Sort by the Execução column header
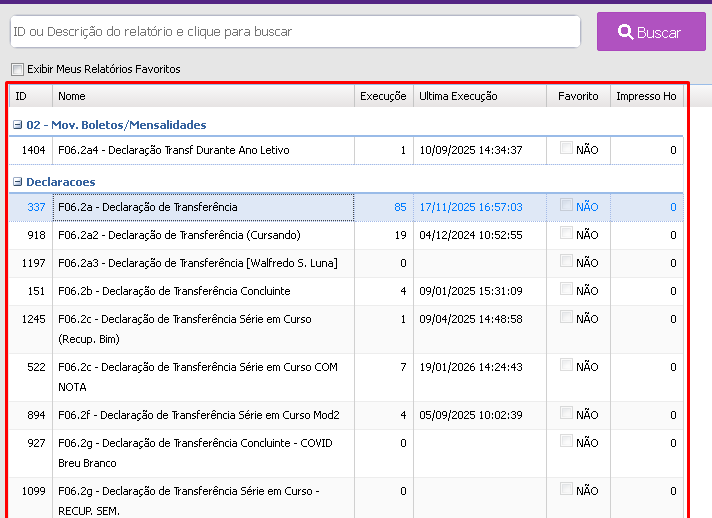 (383, 96)
